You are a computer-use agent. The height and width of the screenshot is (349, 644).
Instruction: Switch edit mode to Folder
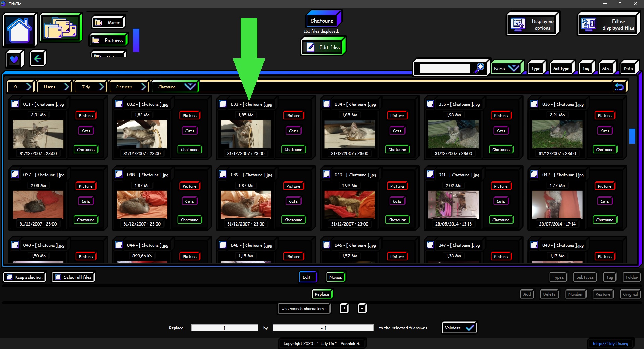pos(632,277)
